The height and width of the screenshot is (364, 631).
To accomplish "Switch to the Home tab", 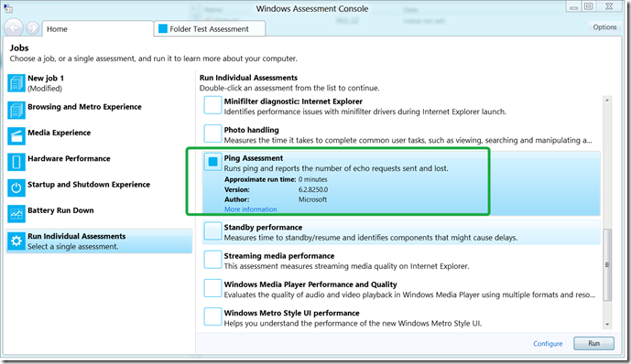I will 98,29.
